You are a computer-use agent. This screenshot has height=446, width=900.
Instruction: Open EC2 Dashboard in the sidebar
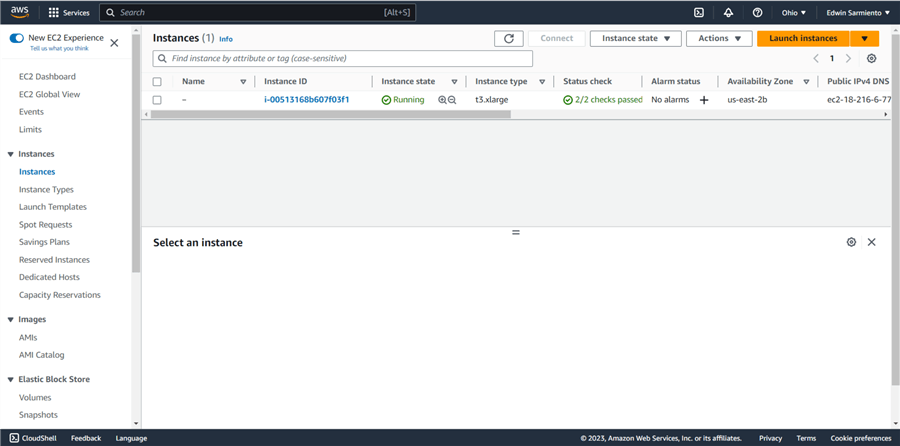coord(47,76)
